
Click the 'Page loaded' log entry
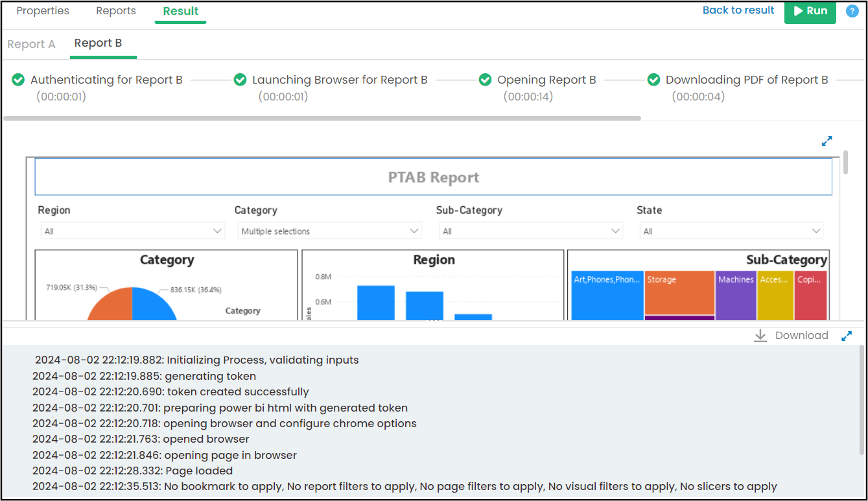click(x=132, y=471)
